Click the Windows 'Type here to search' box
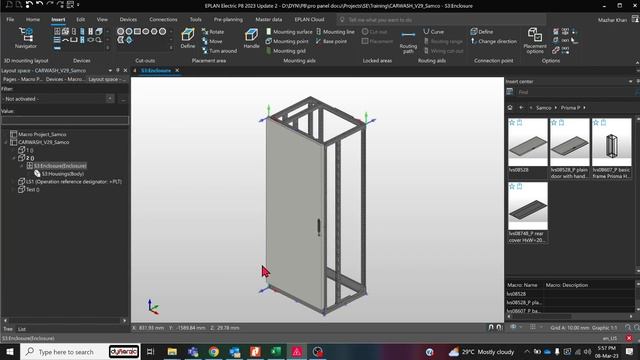Screen dimensions: 640x360 [65, 351]
